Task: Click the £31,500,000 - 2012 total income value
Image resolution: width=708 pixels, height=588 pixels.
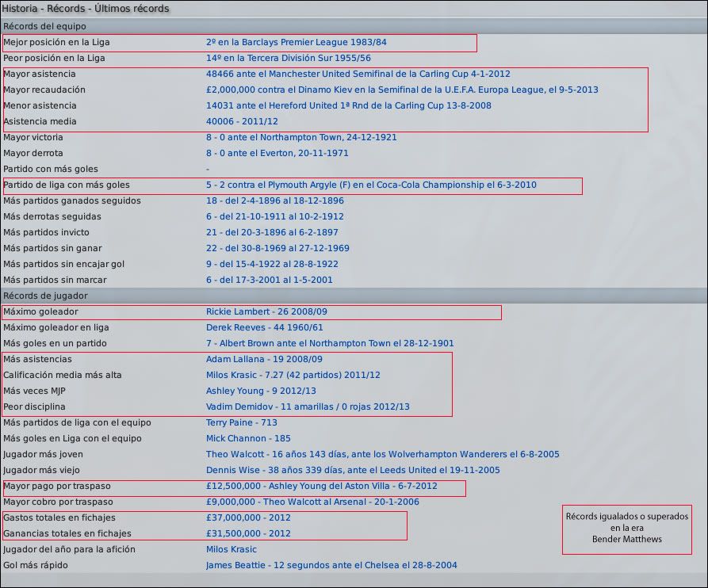Action: point(248,533)
